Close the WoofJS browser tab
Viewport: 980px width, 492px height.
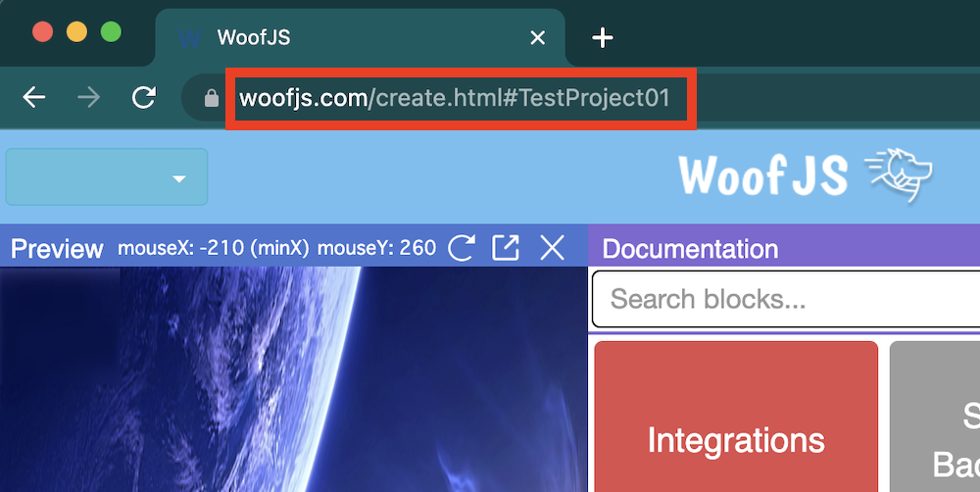[x=537, y=37]
